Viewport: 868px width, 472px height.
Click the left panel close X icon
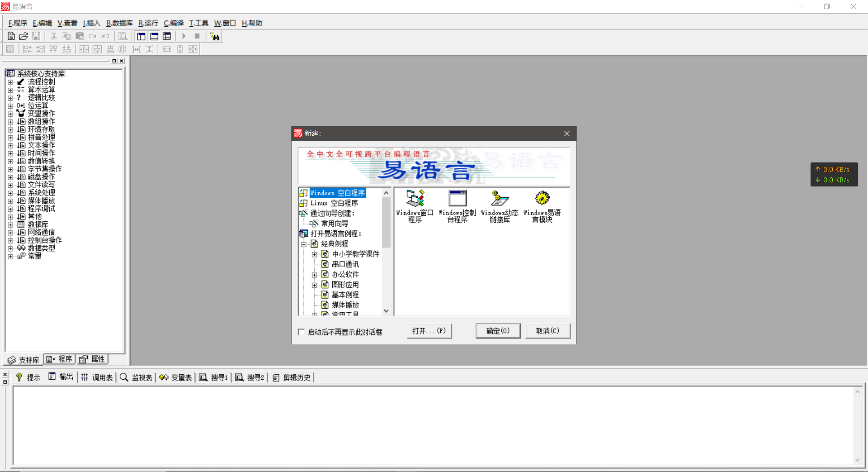coord(122,61)
